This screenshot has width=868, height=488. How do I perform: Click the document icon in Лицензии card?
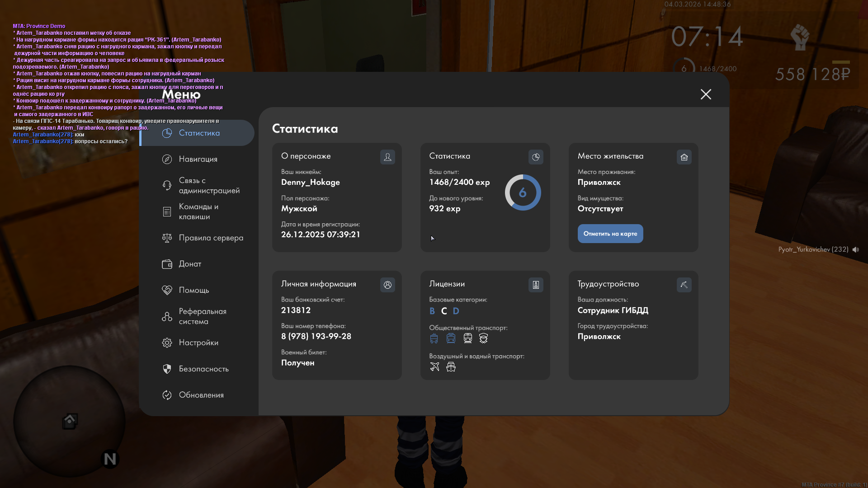[536, 285]
